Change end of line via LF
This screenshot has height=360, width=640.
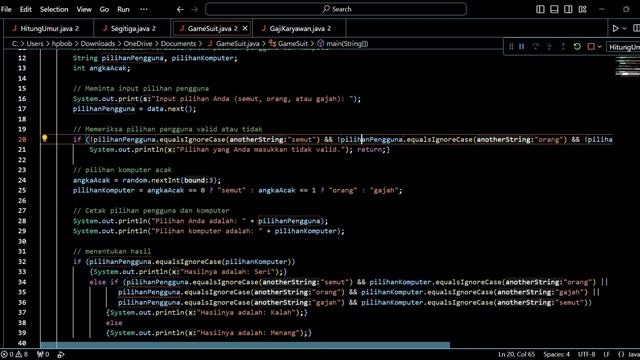(607, 354)
